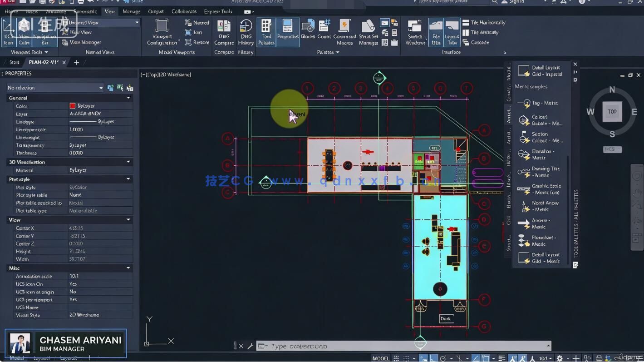
Task: Collapse the 3D Visualization section
Action: 128,162
